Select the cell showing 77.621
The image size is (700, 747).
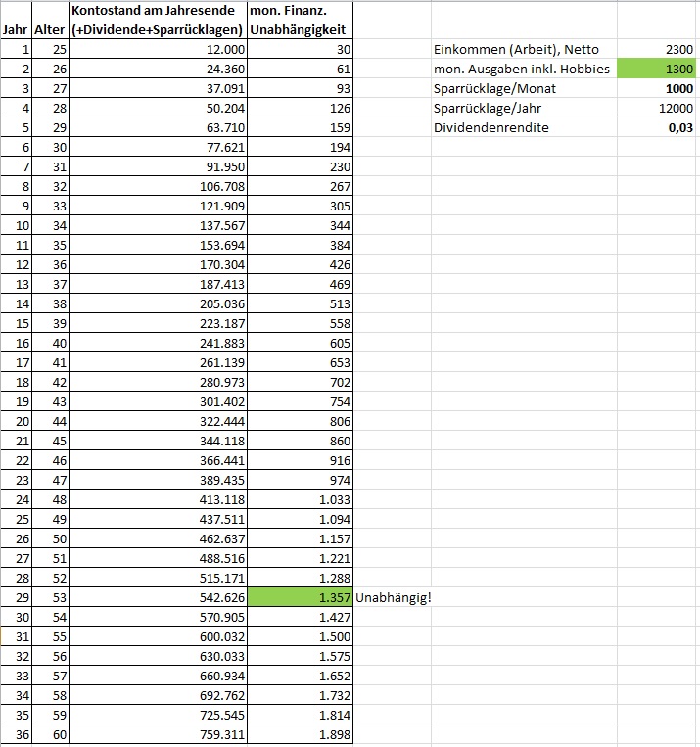158,147
